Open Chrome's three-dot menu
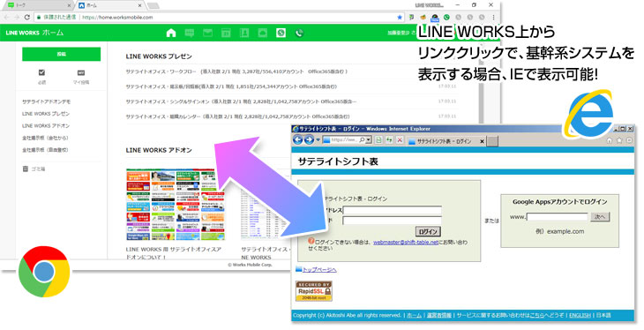 pyautogui.click(x=493, y=18)
